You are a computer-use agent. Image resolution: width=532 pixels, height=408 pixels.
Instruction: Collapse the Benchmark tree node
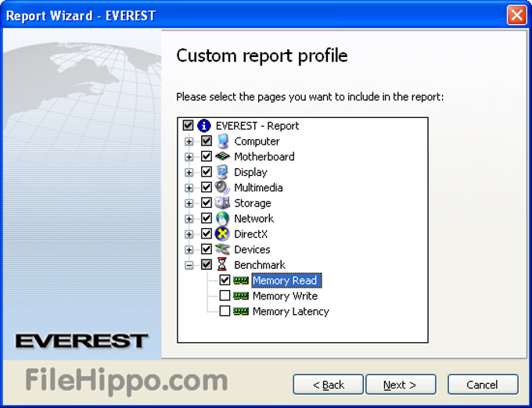click(189, 265)
